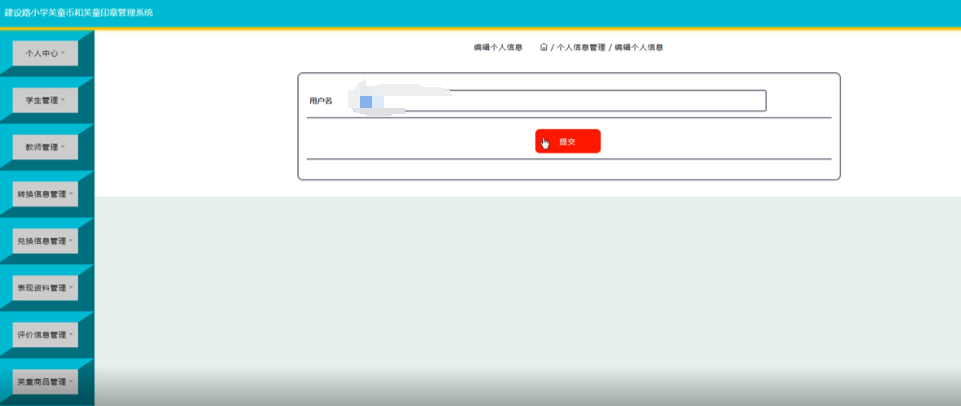Go to 个人信息管理 breadcrumb link
Viewport: 961px width, 406px height.
coord(581,47)
